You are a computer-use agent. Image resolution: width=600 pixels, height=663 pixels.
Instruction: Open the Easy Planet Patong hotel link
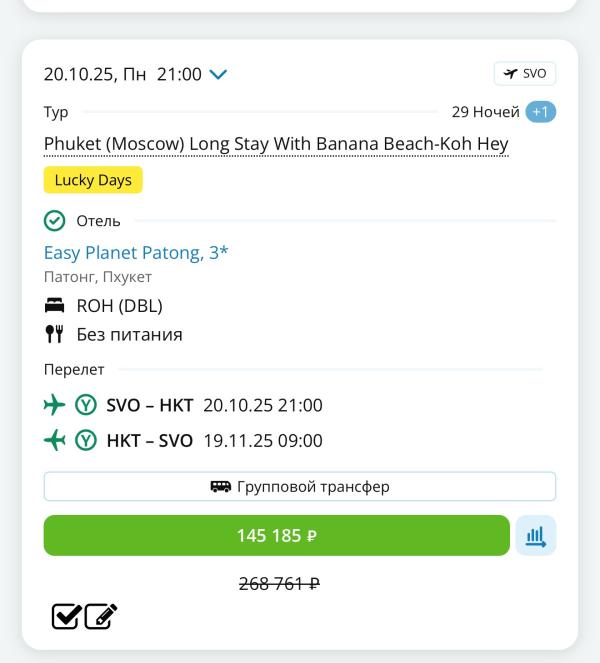(136, 253)
